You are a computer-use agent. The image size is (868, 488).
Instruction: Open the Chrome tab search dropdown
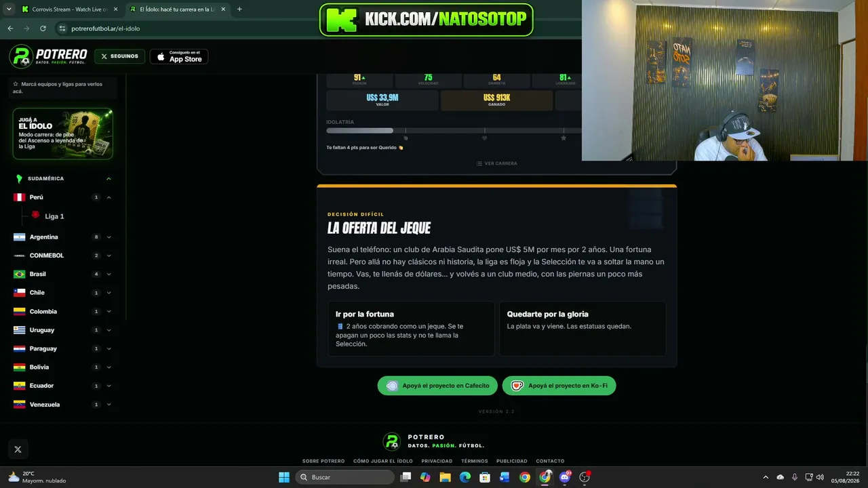(9, 9)
